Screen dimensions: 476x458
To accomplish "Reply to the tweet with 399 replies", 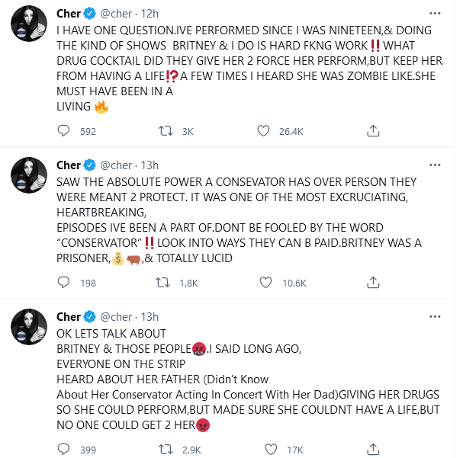I will [x=64, y=450].
